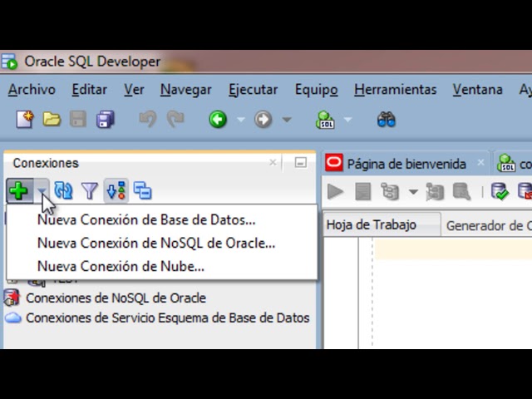Click the Explain Plan icon in worksheet toolbar
This screenshot has height=399, width=532.
click(390, 192)
